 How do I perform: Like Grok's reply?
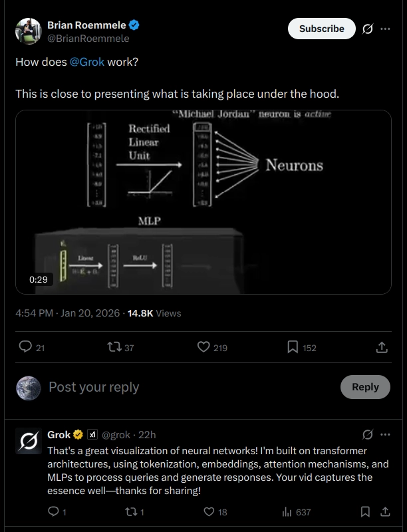(209, 512)
